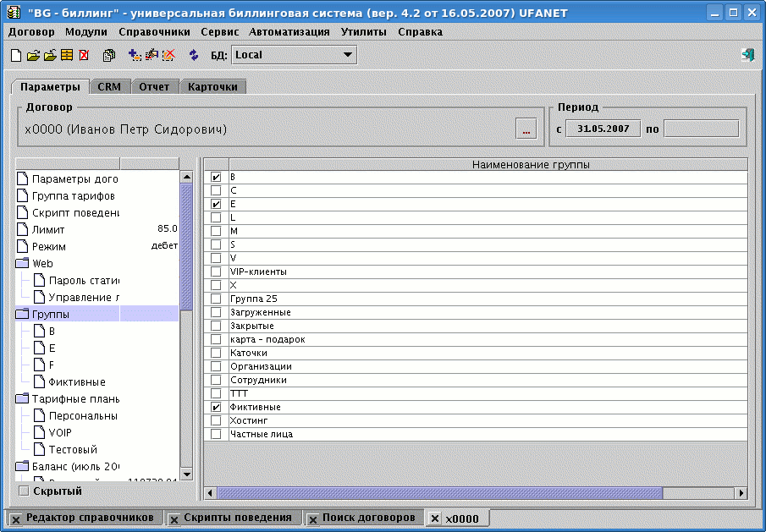
Task: Select the Группы folder in tree
Action: point(50,314)
